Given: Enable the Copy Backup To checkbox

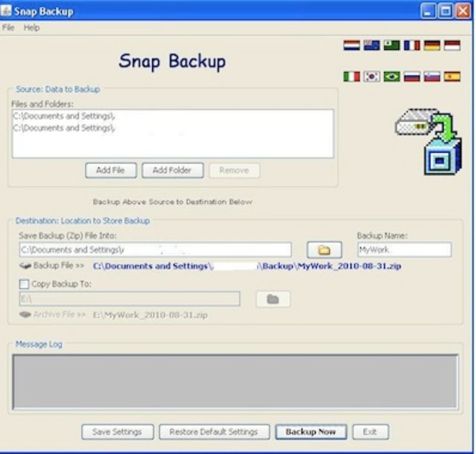Looking at the screenshot, I should [24, 284].
